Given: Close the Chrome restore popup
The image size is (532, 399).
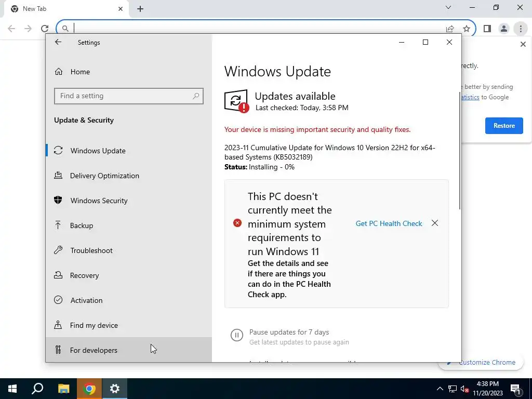Looking at the screenshot, I should (x=523, y=44).
